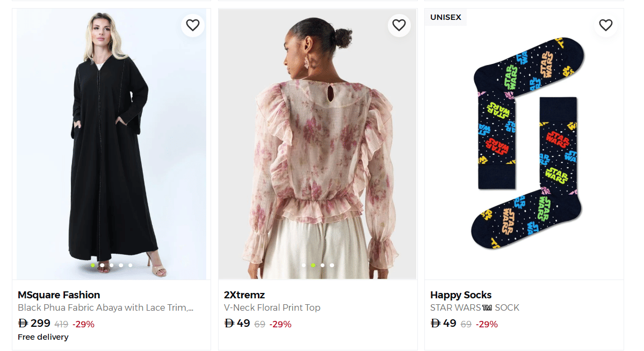Open the Star Wars socks product image
This screenshot has width=644, height=351.
[x=524, y=145]
